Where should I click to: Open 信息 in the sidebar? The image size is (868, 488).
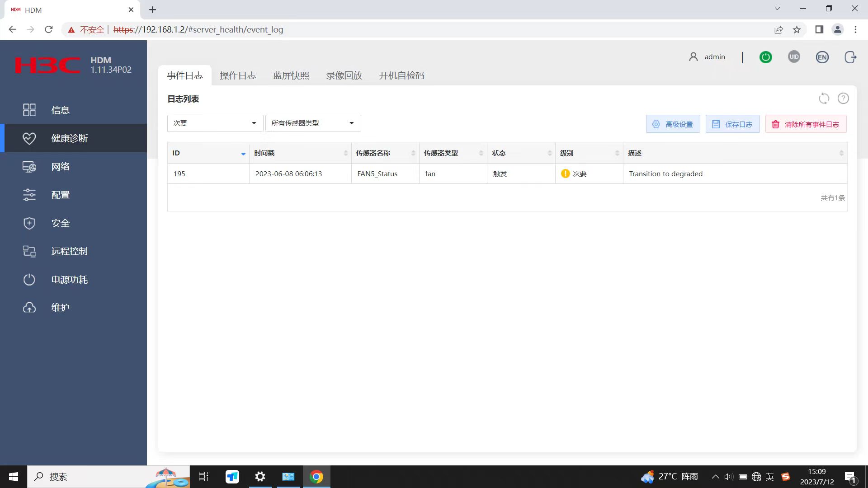coord(60,110)
